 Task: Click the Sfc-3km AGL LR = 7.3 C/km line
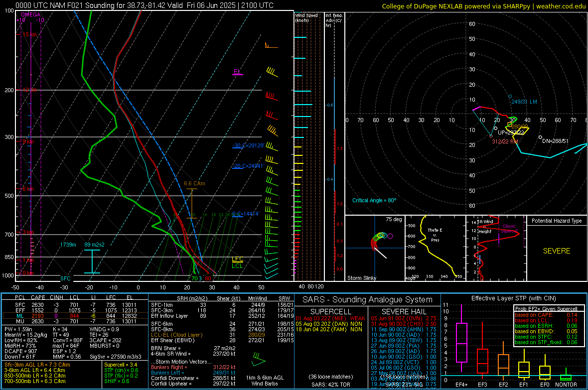coord(37,365)
